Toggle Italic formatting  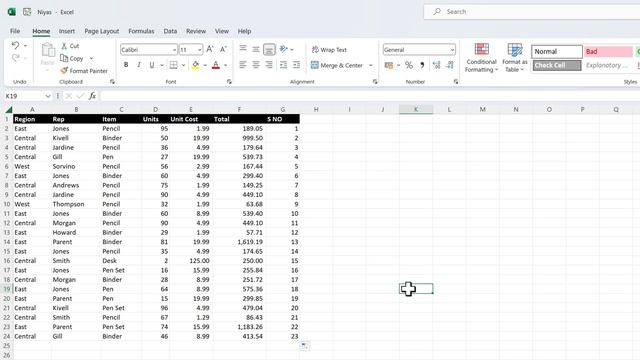point(139,65)
